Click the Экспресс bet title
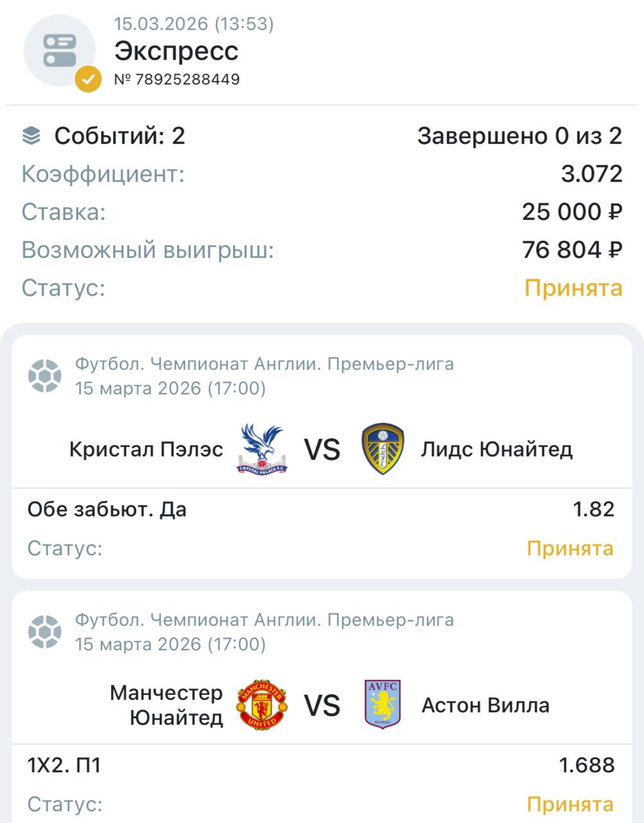 (176, 51)
